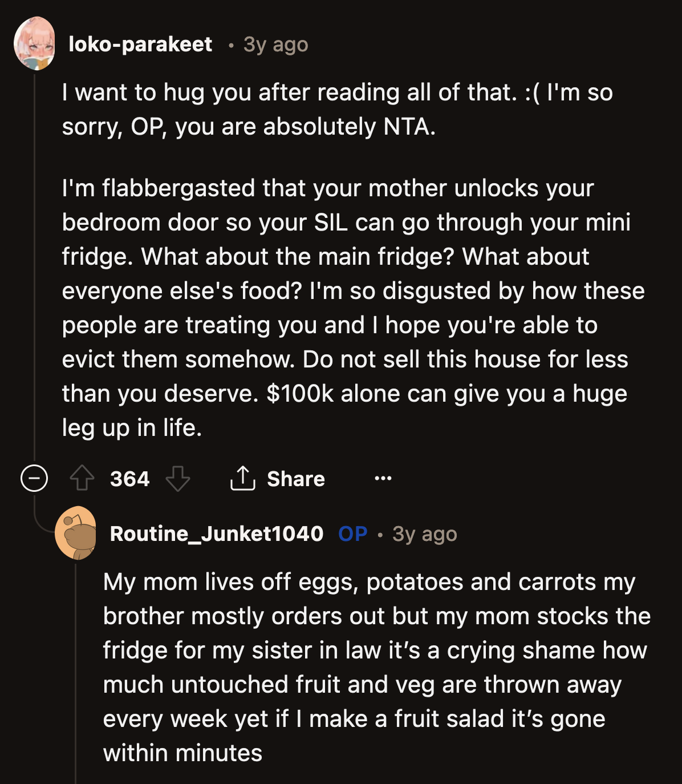
Task: Collapse thread via line below loko-parakeet's avatar
Action: point(34,257)
